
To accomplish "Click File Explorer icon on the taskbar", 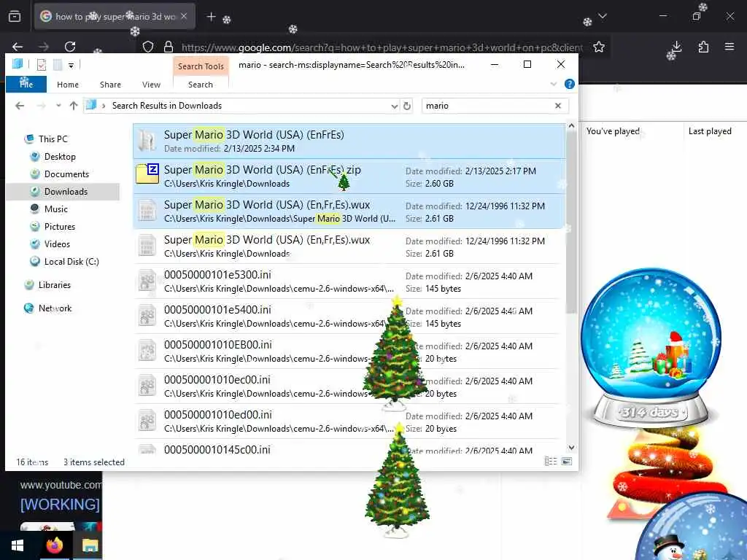I will pos(90,545).
